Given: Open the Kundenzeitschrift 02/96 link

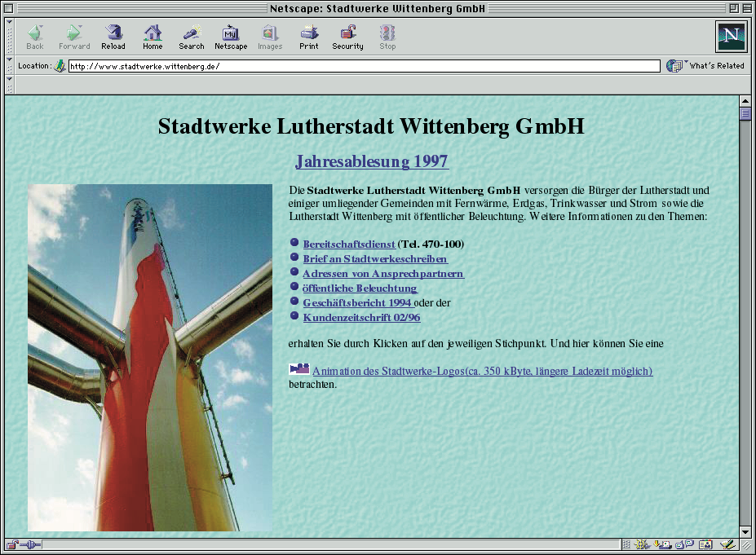Looking at the screenshot, I should click(x=361, y=317).
